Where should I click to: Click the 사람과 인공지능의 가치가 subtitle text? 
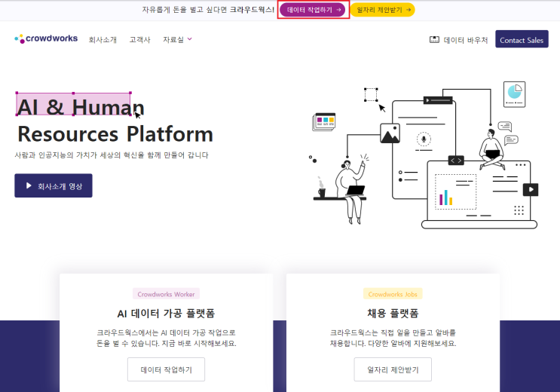112,155
